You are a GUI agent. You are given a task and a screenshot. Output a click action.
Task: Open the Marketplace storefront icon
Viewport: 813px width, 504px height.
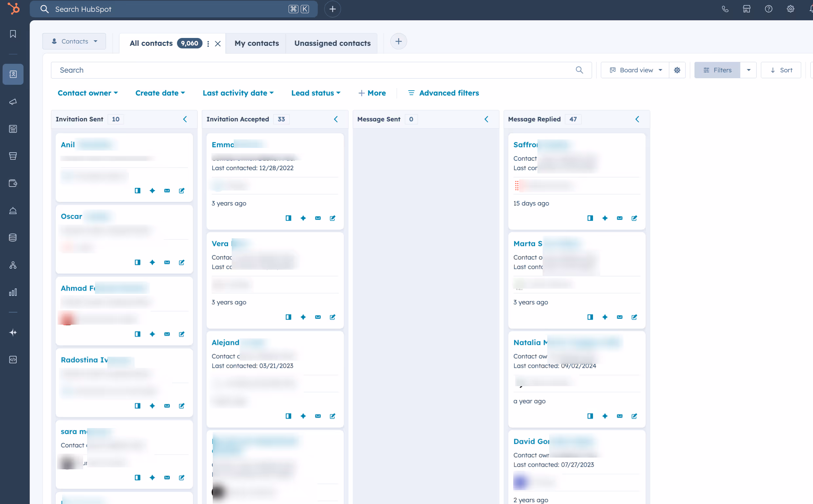tap(747, 9)
